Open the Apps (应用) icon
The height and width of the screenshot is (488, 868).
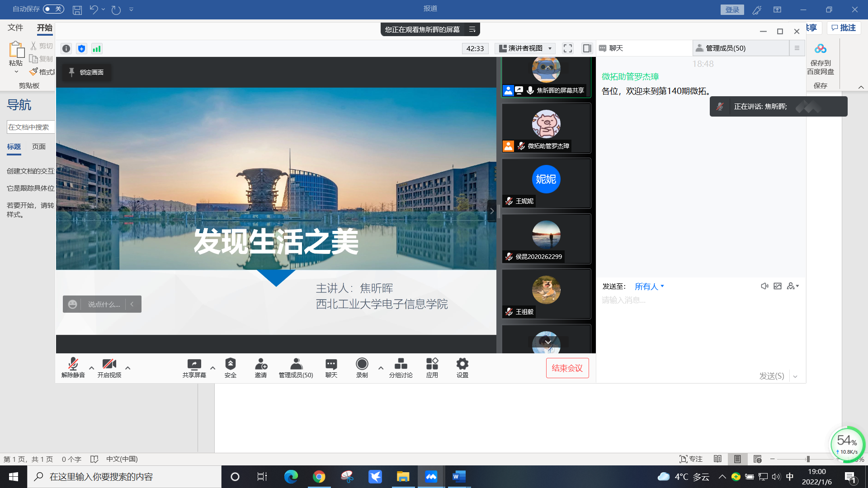[432, 364]
